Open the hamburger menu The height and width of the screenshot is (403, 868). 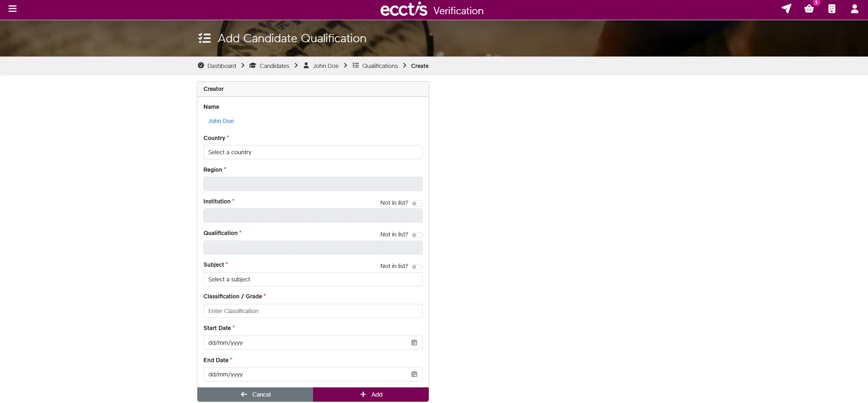click(x=12, y=9)
